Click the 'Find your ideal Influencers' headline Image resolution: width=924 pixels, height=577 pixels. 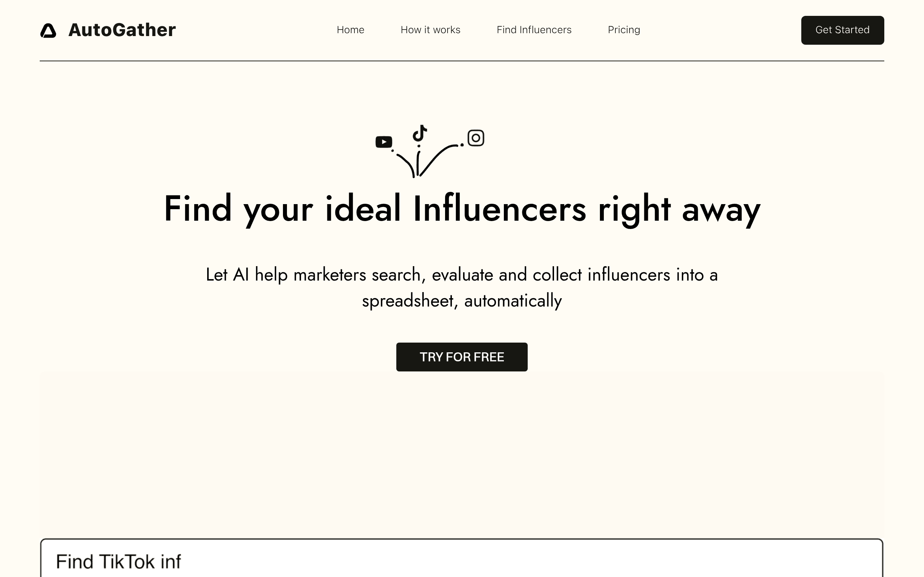coord(462,208)
